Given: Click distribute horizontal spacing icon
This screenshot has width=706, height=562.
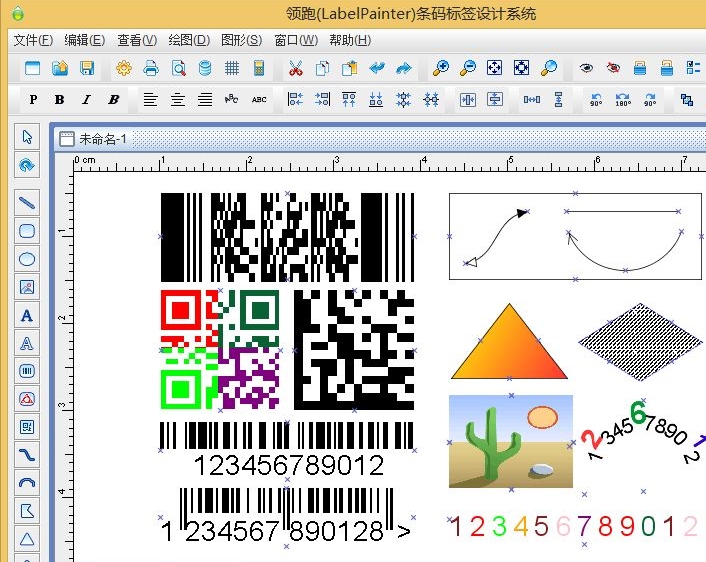Looking at the screenshot, I should coord(532,100).
